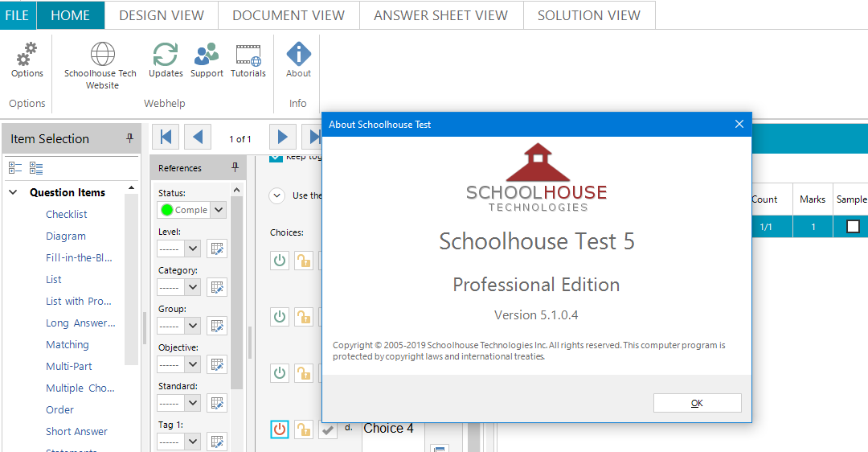Go to the first question item

coord(166,137)
